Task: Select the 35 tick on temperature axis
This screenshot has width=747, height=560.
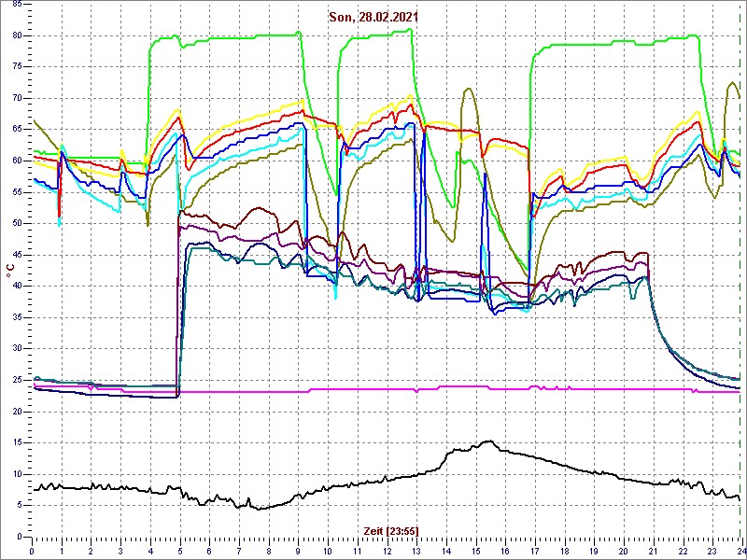Action: 17,317
